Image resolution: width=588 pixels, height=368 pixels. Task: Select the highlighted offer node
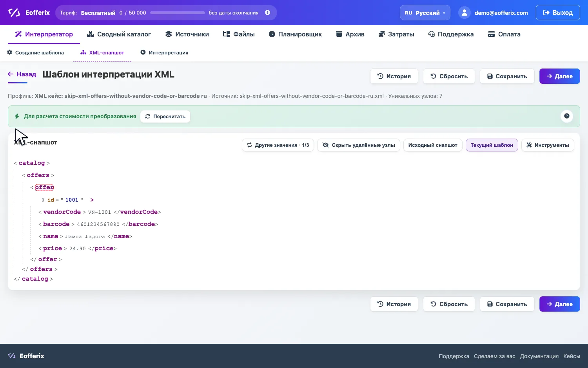(x=44, y=188)
